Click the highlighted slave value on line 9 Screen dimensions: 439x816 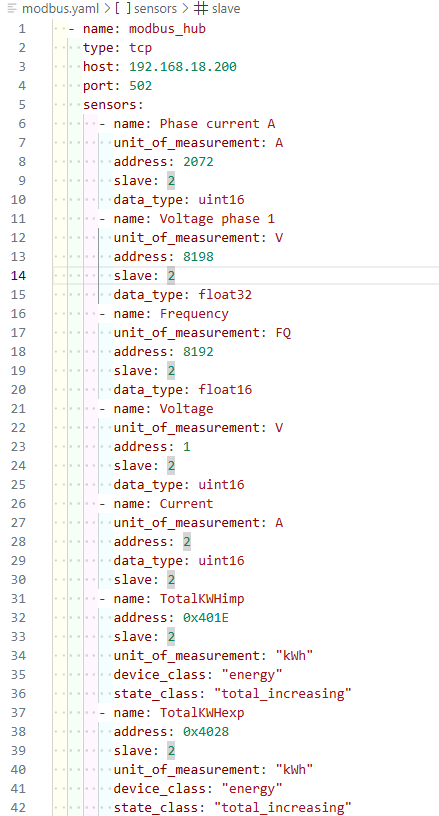click(x=171, y=180)
